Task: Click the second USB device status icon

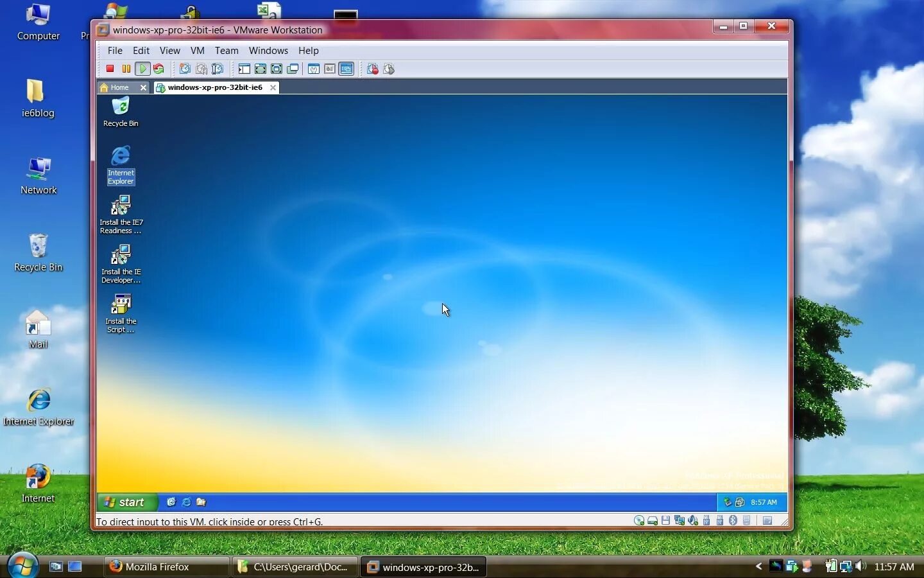Action: (x=720, y=521)
